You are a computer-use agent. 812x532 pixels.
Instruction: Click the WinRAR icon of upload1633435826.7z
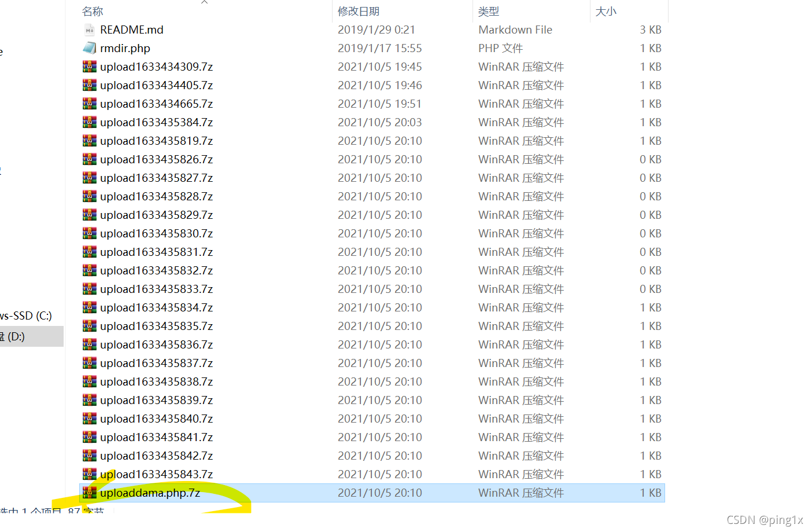tap(90, 159)
